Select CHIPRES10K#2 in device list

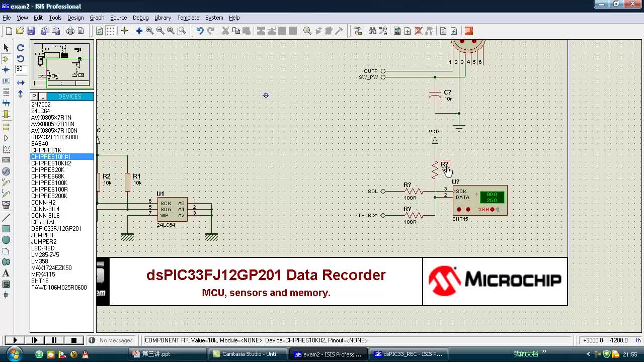pos(62,163)
